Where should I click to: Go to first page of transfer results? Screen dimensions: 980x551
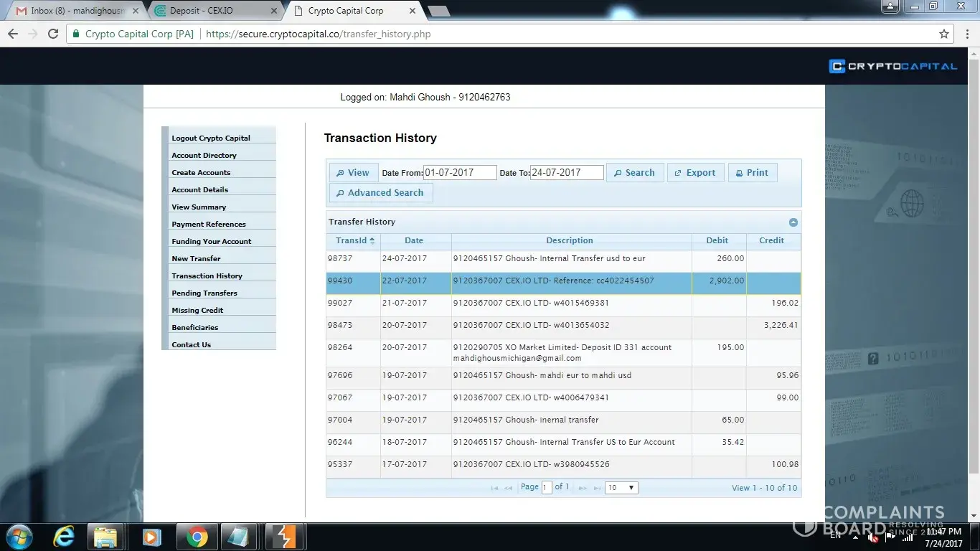(x=494, y=488)
